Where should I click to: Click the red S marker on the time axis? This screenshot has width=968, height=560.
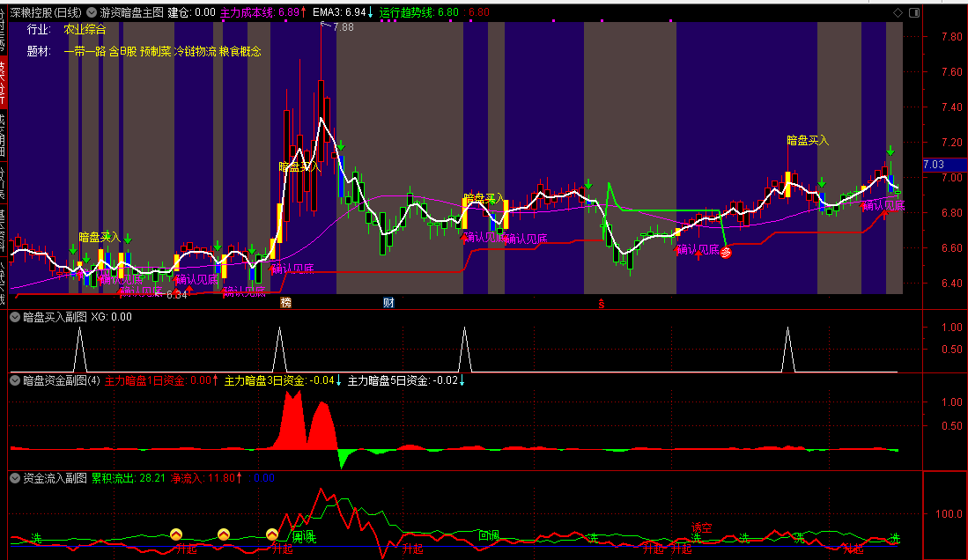tap(602, 304)
